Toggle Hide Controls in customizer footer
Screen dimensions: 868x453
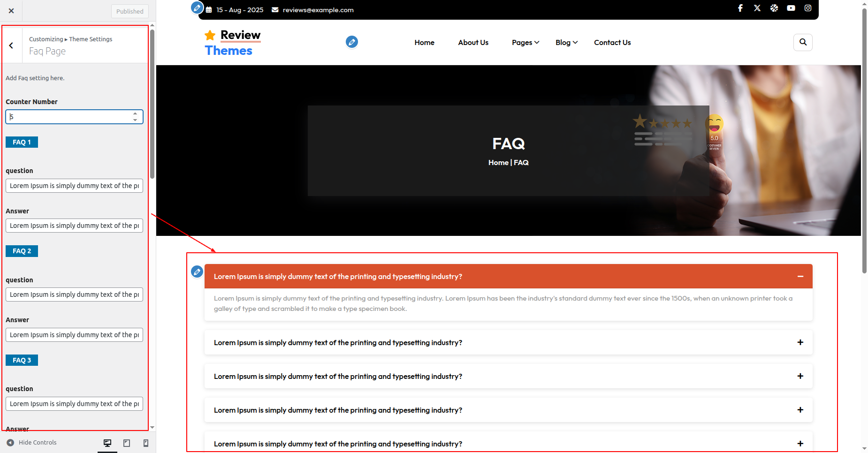tap(32, 443)
